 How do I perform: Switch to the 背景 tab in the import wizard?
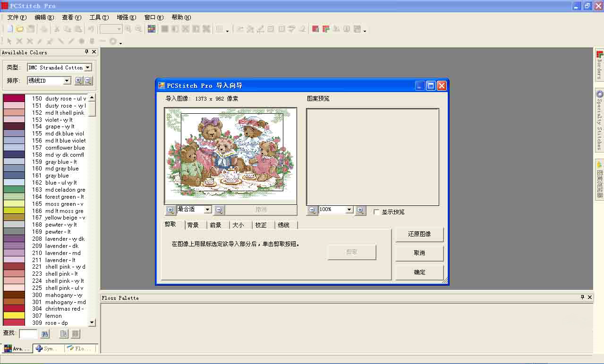(193, 225)
